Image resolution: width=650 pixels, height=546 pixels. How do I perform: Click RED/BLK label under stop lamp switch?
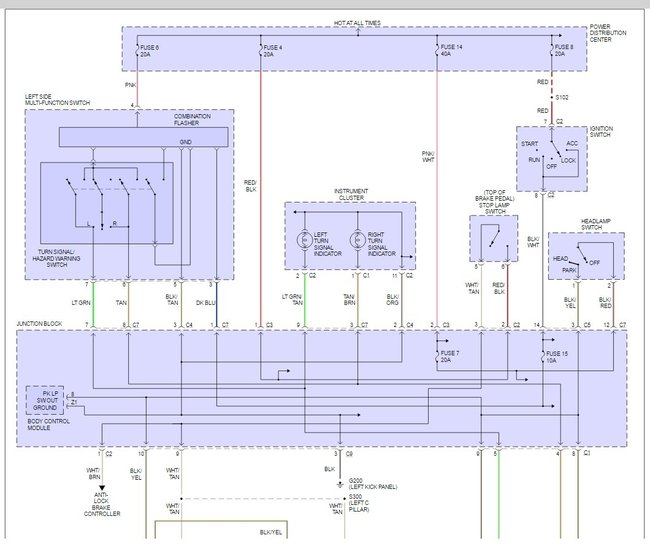coord(498,289)
